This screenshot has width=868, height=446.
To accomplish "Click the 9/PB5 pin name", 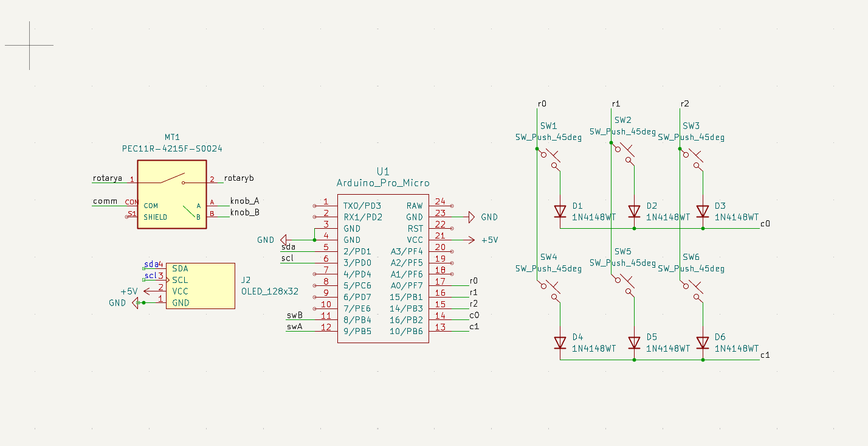I will pos(357,332).
